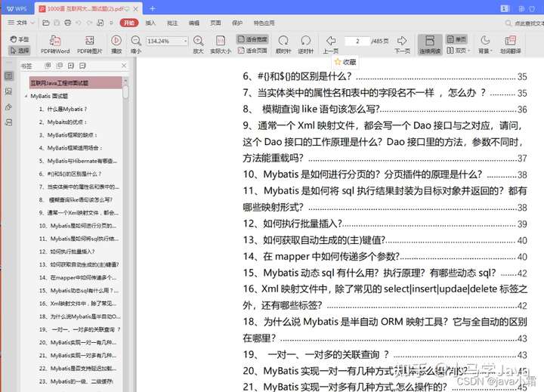Open the fourth left sidebar icon
The width and height of the screenshot is (544, 392).
8,122
